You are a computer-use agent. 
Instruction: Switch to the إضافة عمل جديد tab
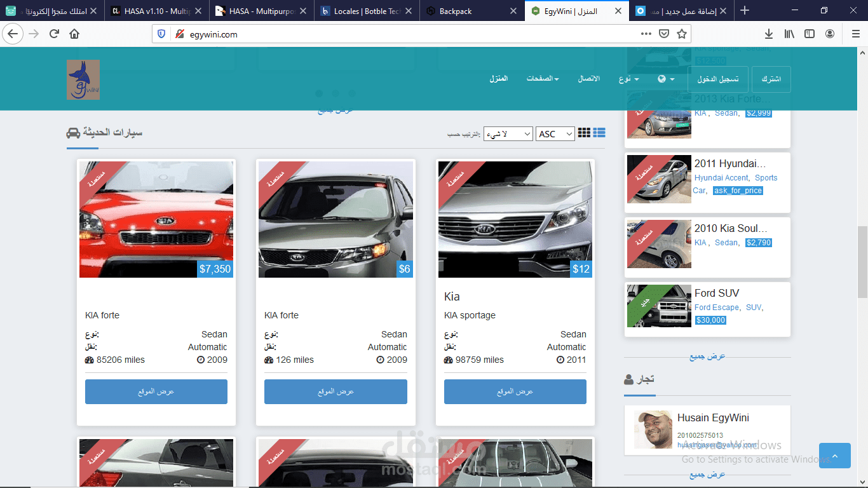click(682, 11)
